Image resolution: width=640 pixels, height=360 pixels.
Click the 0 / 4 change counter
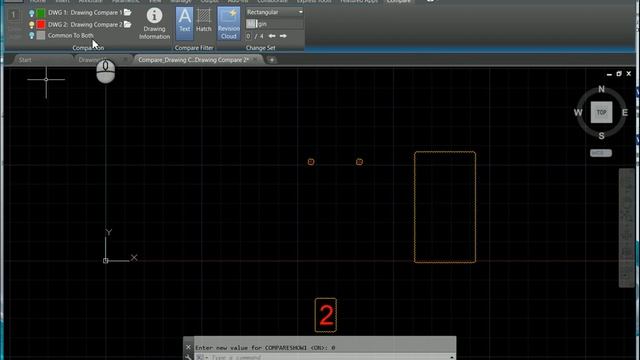255,36
